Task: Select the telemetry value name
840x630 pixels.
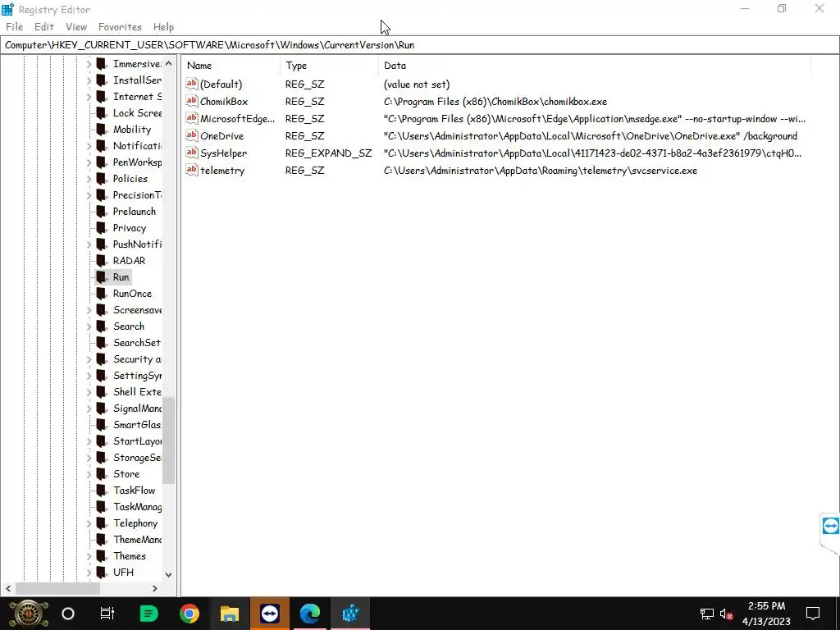Action: 222,171
